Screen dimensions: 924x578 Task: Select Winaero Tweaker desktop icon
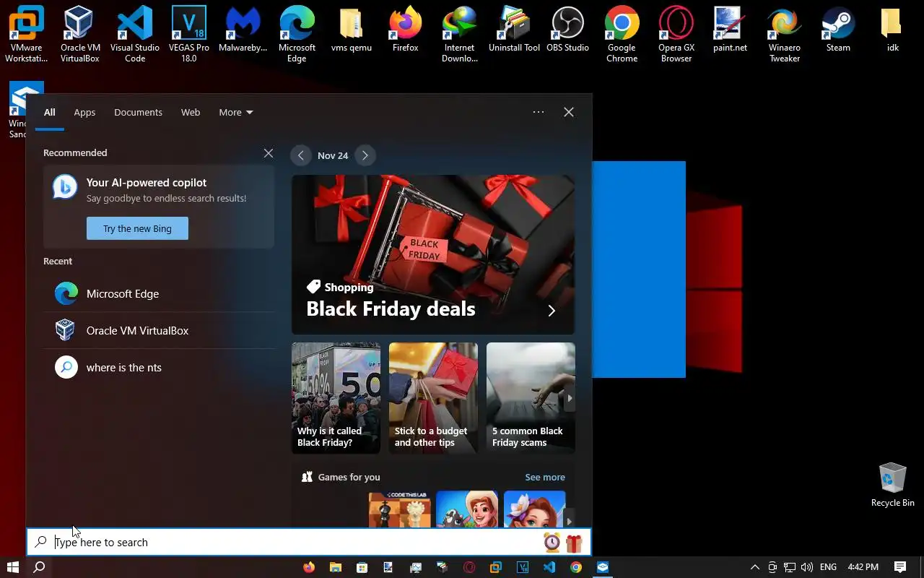(x=784, y=33)
